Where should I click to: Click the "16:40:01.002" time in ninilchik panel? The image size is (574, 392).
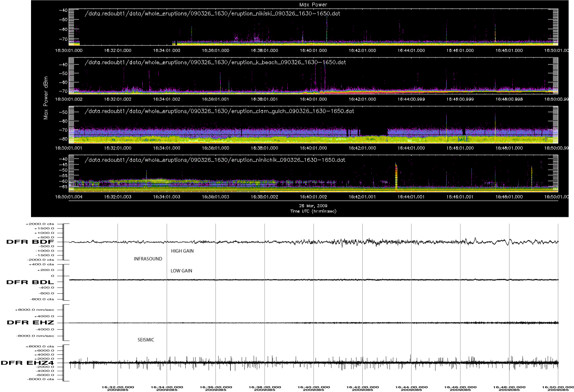tap(313, 197)
